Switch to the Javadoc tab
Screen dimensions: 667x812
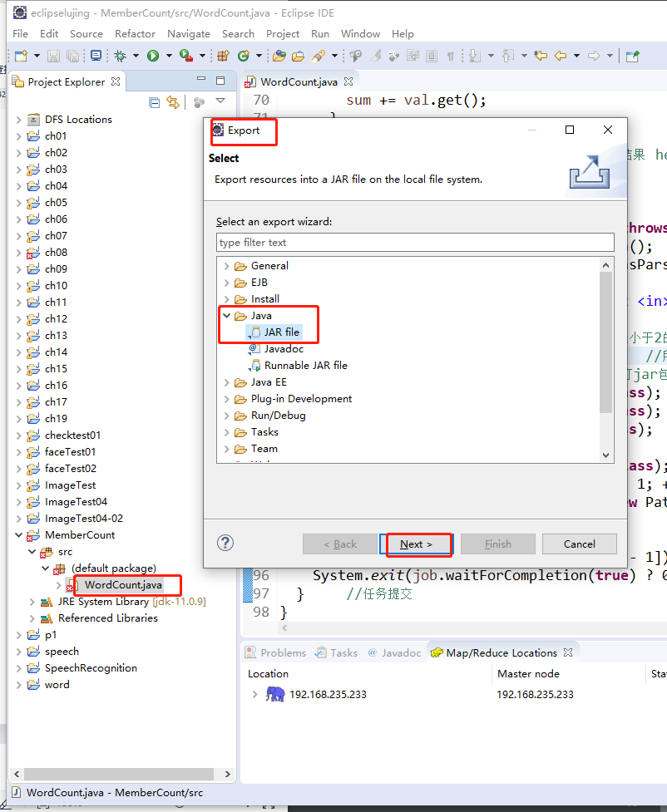(395, 652)
